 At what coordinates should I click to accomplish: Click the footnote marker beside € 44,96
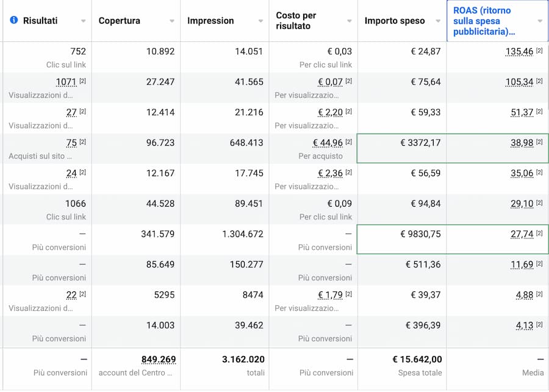point(349,142)
